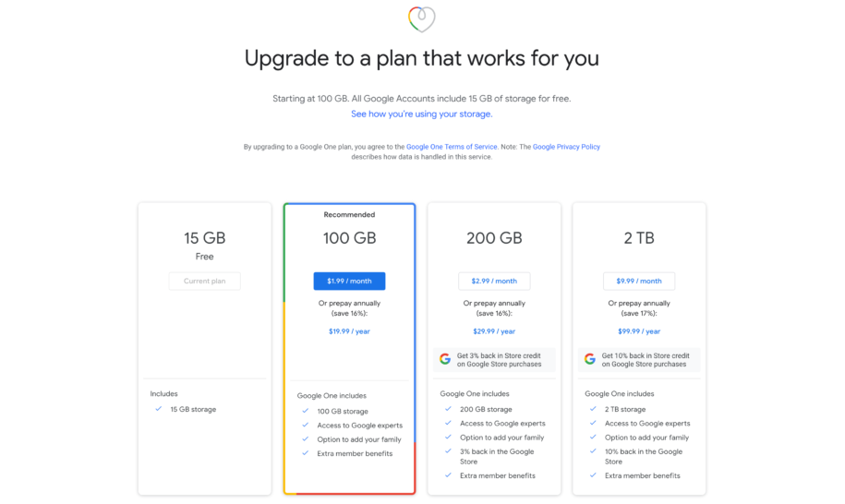Open See how you're using your storage
The width and height of the screenshot is (845, 504).
(x=421, y=114)
